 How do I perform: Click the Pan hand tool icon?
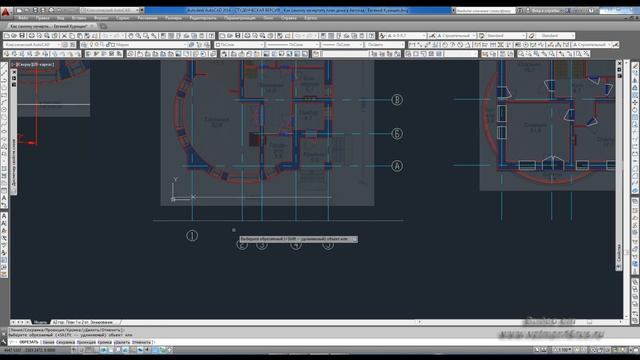131,36
